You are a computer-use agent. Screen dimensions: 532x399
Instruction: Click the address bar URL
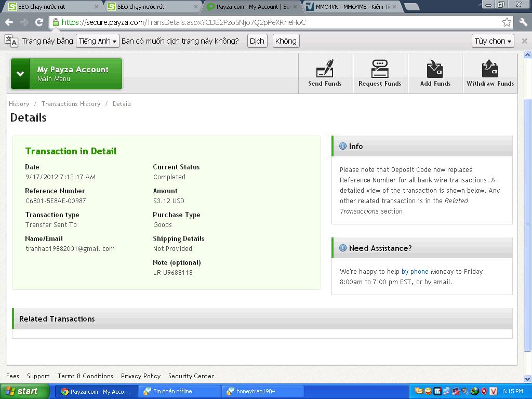(183, 22)
